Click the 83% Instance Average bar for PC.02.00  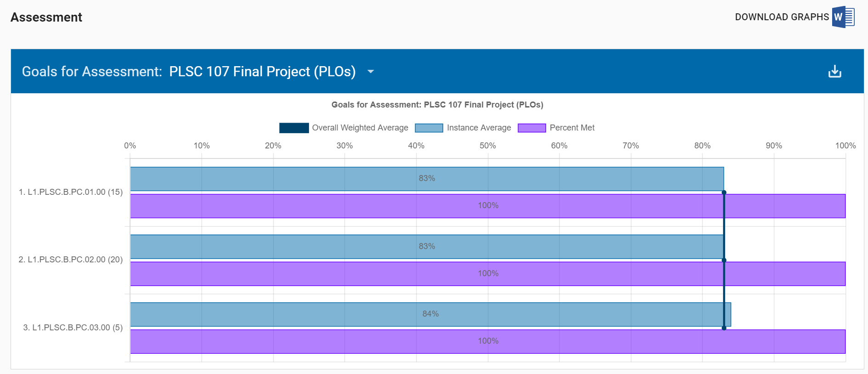(427, 247)
